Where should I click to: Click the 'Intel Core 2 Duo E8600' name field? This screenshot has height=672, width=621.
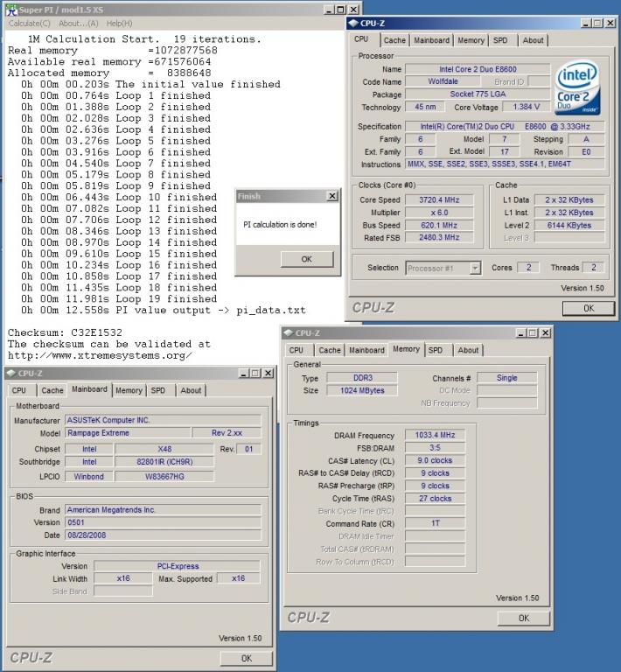click(478, 69)
